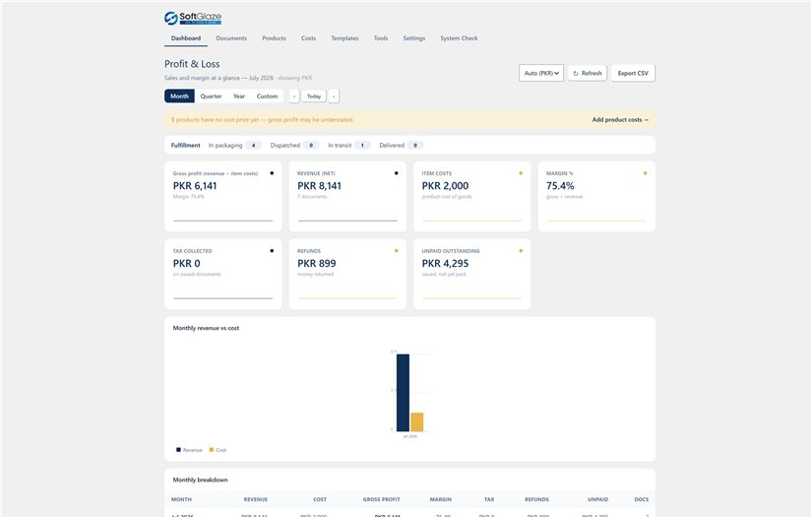This screenshot has width=812, height=517.
Task: Jump to Today
Action: tap(314, 96)
